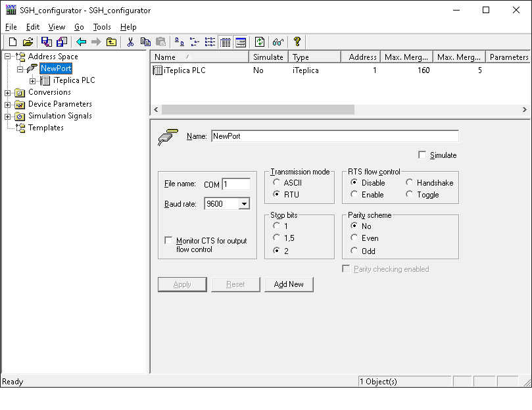Enable the Simulate checkbox
The height and width of the screenshot is (410, 532).
(x=422, y=155)
